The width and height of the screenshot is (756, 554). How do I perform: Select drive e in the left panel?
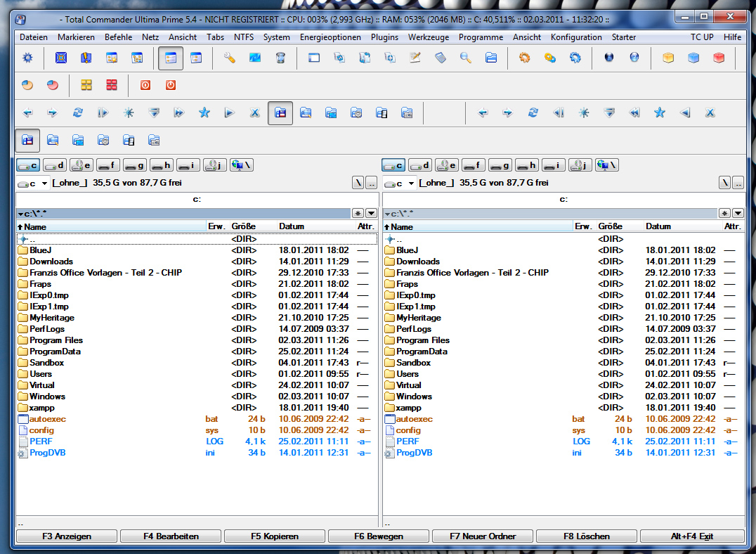[x=81, y=165]
